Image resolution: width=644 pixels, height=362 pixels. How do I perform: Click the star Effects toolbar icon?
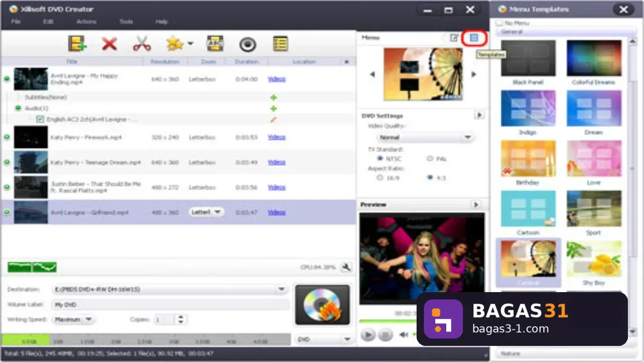pos(175,44)
